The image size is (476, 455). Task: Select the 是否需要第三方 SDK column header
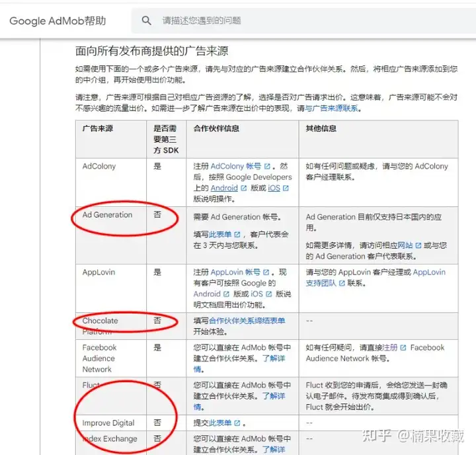(x=166, y=139)
